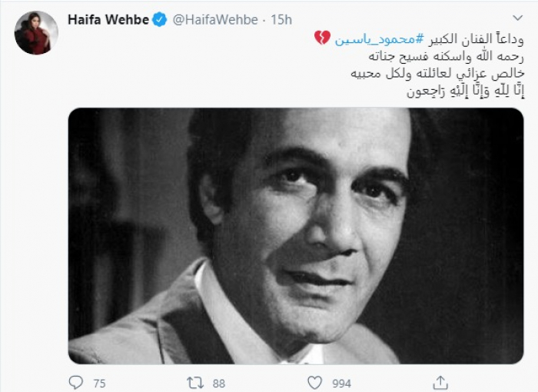The image size is (538, 392).
Task: Open the Haifa Wehbe display name
Action: pos(108,19)
